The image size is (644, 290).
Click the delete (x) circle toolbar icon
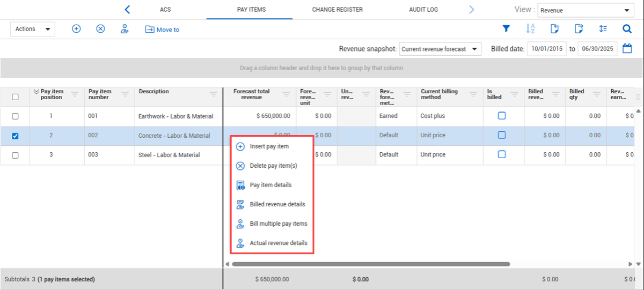(x=100, y=29)
